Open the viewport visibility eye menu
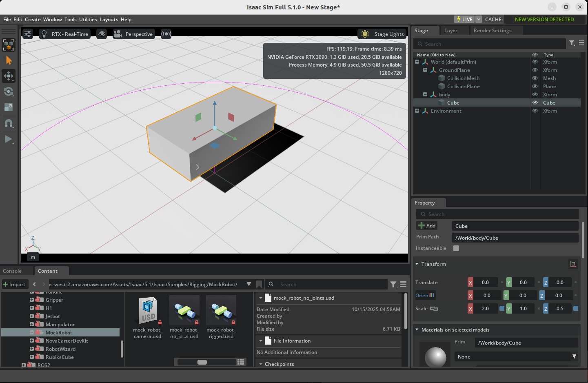Screen dimensions: 588x383 [102, 34]
